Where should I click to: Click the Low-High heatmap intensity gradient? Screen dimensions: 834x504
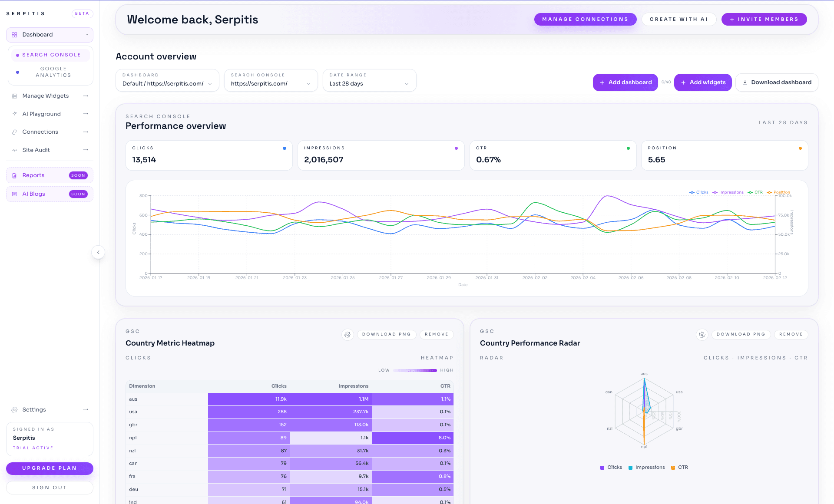415,370
